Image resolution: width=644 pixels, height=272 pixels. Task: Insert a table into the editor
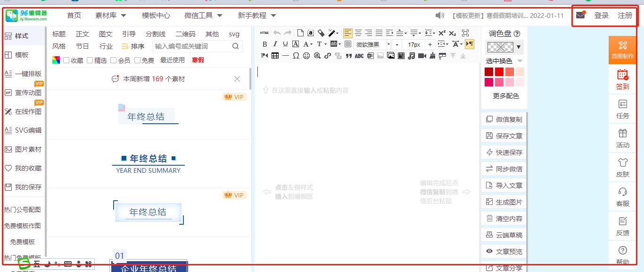(x=275, y=56)
